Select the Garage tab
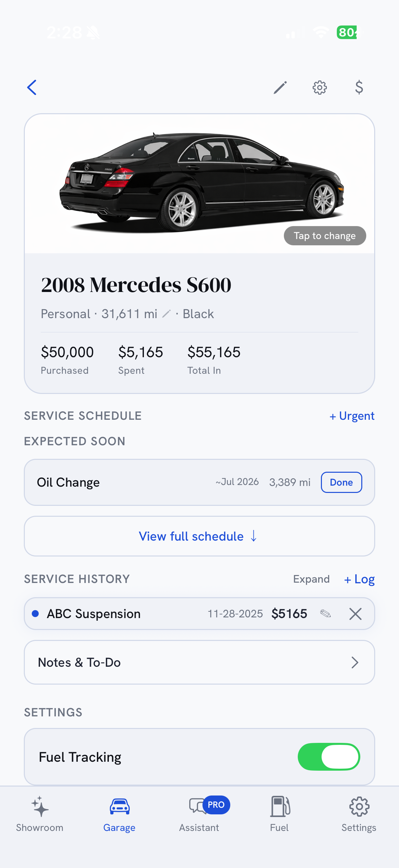 [x=119, y=814]
